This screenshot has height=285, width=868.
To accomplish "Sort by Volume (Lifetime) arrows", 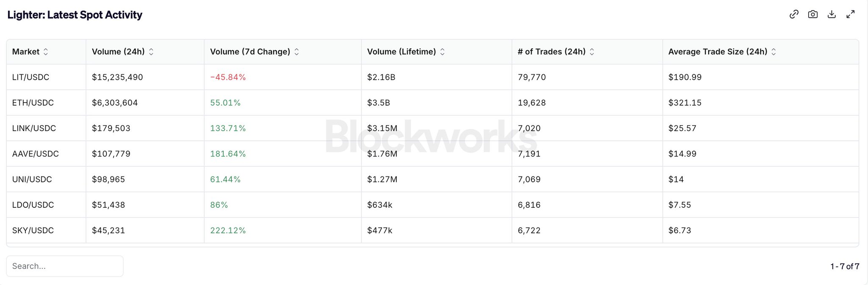I will [x=442, y=52].
